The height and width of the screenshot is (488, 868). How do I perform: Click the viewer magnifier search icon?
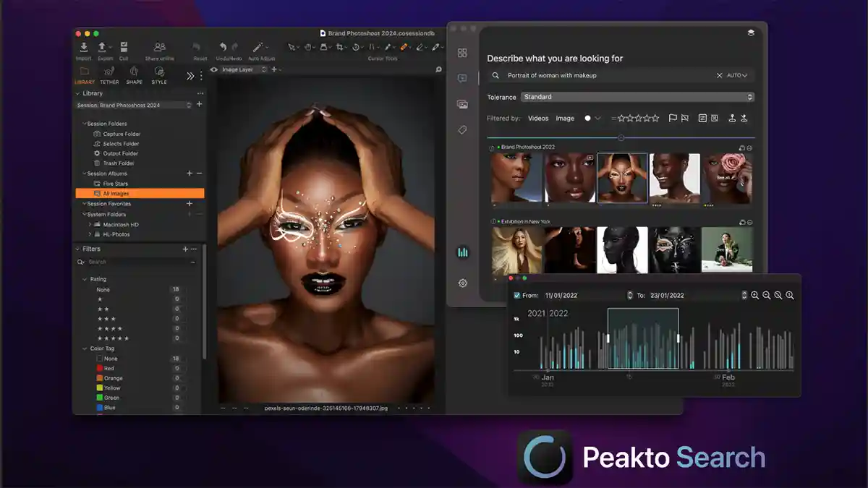pyautogui.click(x=438, y=69)
